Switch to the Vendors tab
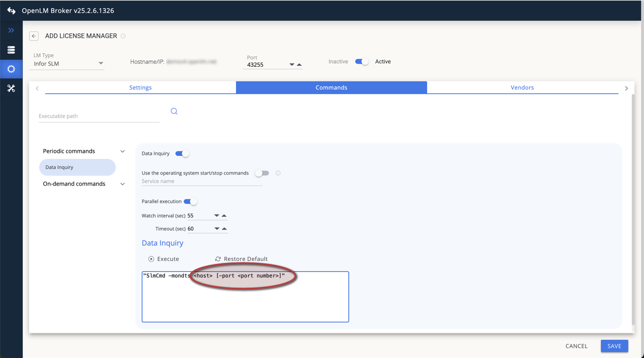The image size is (644, 358). [522, 87]
